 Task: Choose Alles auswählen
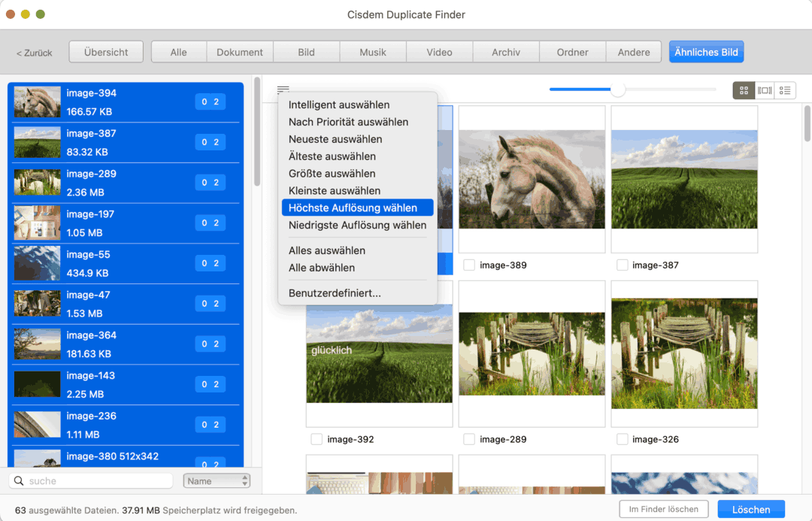coord(357,250)
